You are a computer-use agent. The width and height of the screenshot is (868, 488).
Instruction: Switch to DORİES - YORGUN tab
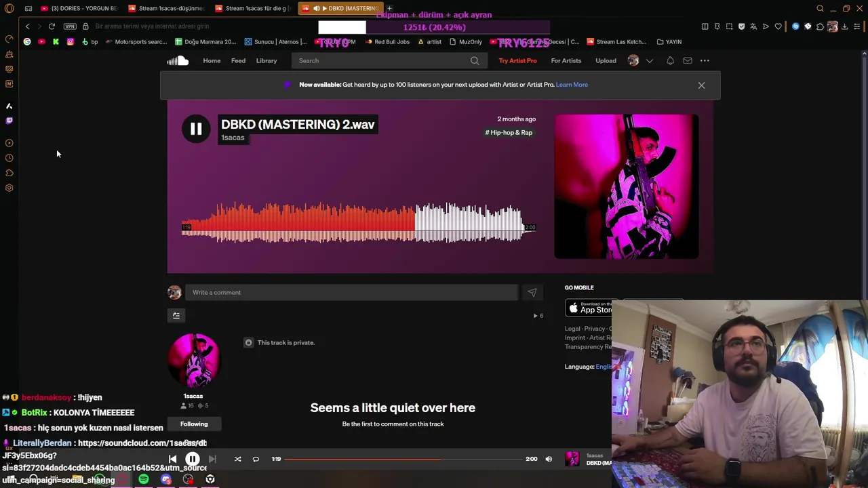79,8
